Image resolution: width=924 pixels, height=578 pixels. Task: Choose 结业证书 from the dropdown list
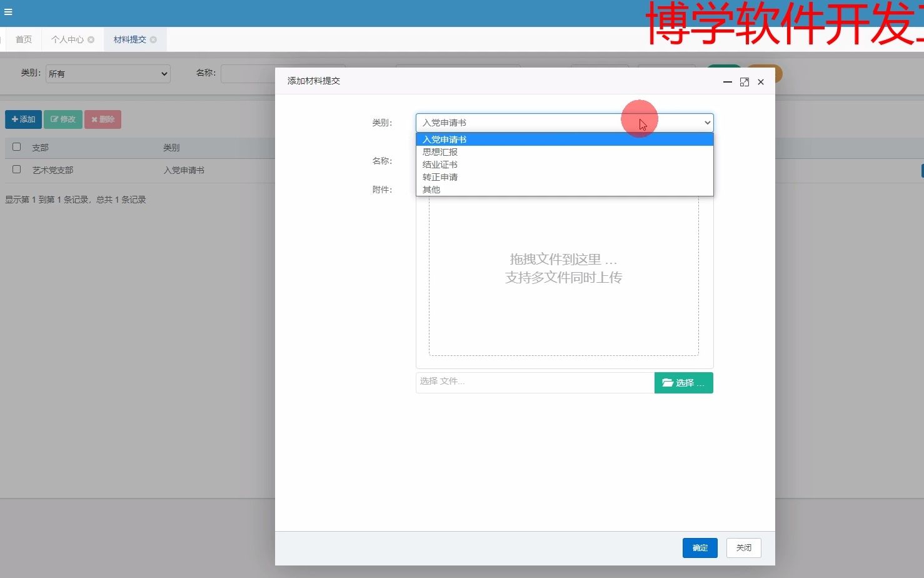tap(565, 165)
